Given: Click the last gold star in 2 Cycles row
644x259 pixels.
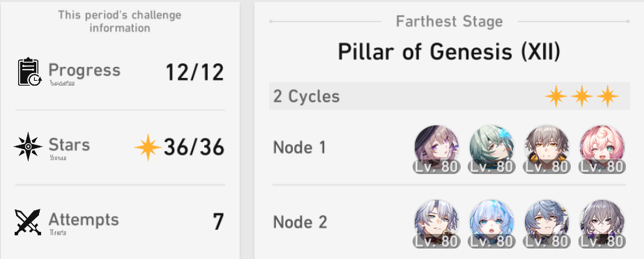Looking at the screenshot, I should [608, 97].
